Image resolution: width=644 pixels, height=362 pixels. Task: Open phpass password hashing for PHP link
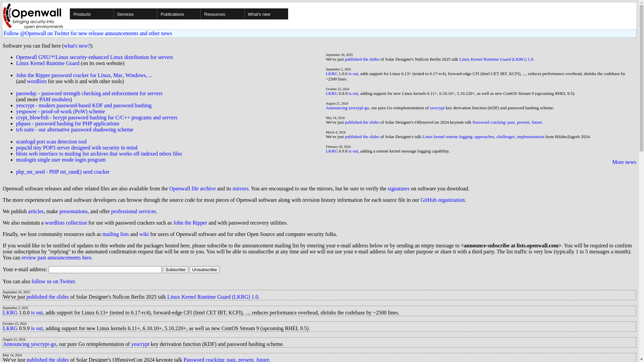pos(68,124)
